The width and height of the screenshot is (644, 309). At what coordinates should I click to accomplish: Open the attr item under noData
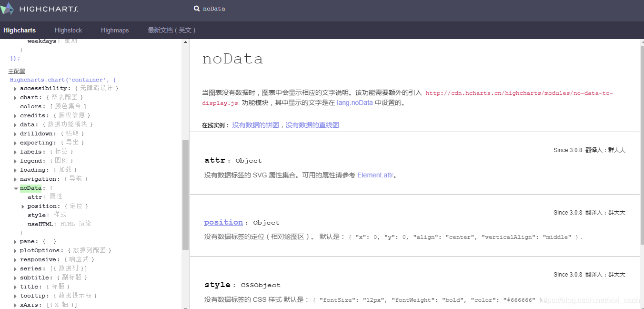coord(35,196)
